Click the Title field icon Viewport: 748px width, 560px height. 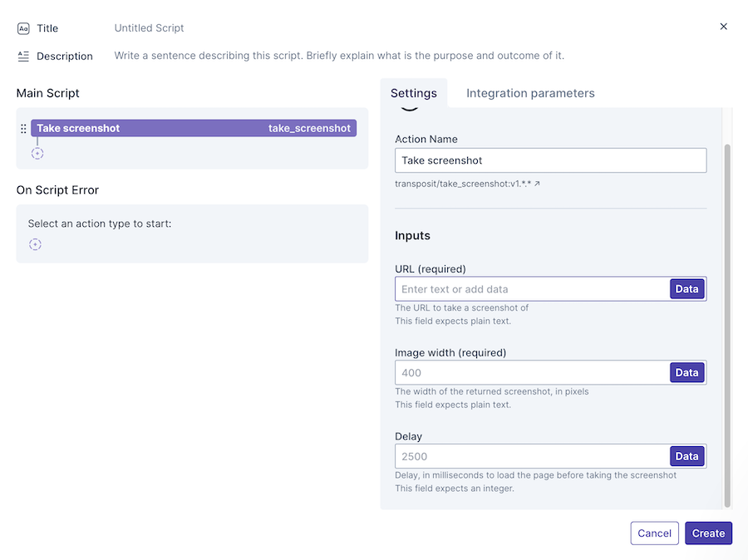[23, 28]
